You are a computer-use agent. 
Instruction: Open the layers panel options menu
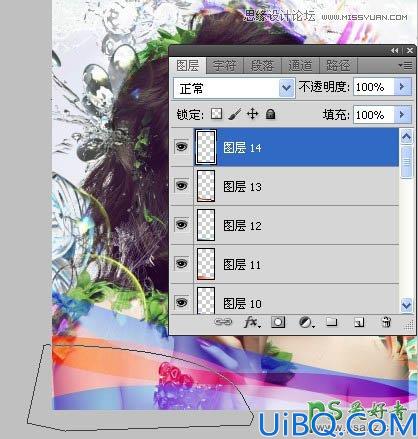pos(405,66)
